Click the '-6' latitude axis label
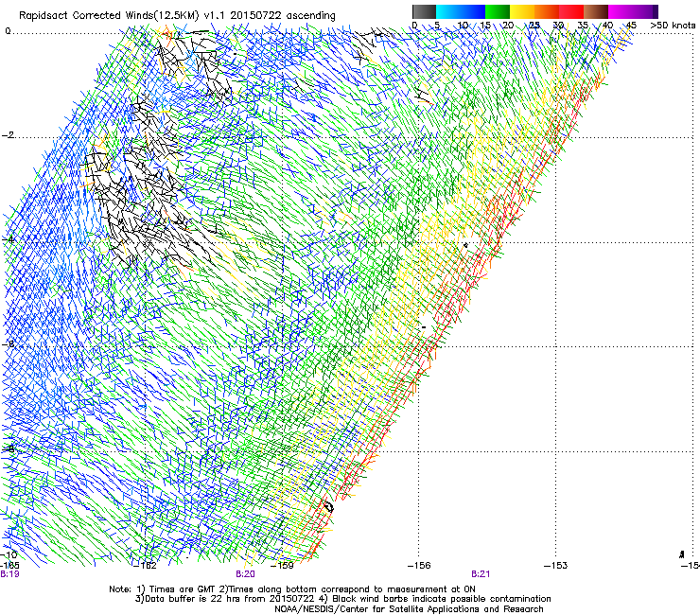Image resolution: width=700 pixels, height=615 pixels. (8, 343)
